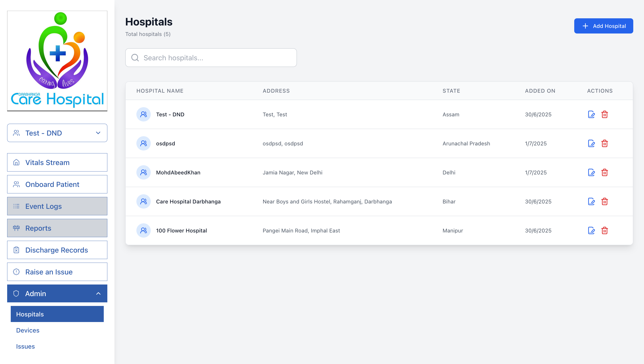Delete the 100 Flower Hospital entry

point(604,230)
